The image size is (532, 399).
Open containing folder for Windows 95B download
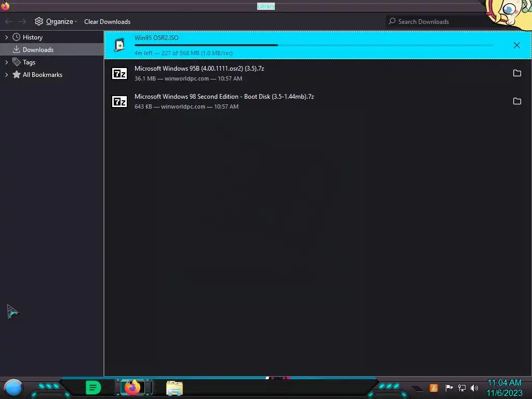click(517, 73)
